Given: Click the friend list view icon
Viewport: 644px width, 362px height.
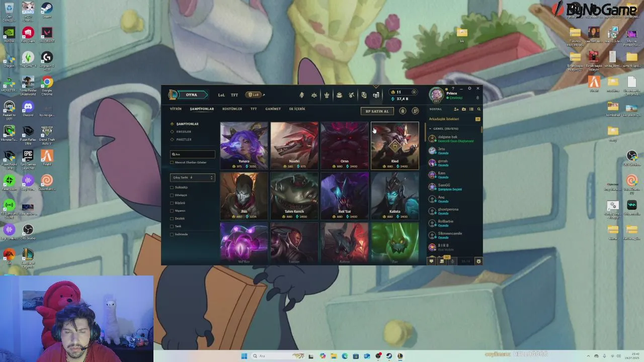Looking at the screenshot, I should click(471, 109).
